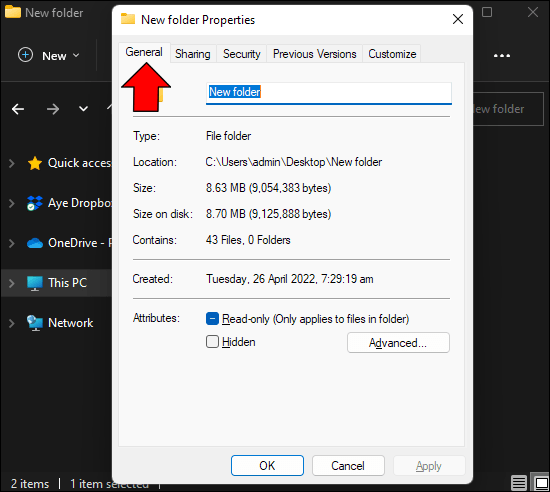Select the Network icon in sidebar

(x=35, y=323)
